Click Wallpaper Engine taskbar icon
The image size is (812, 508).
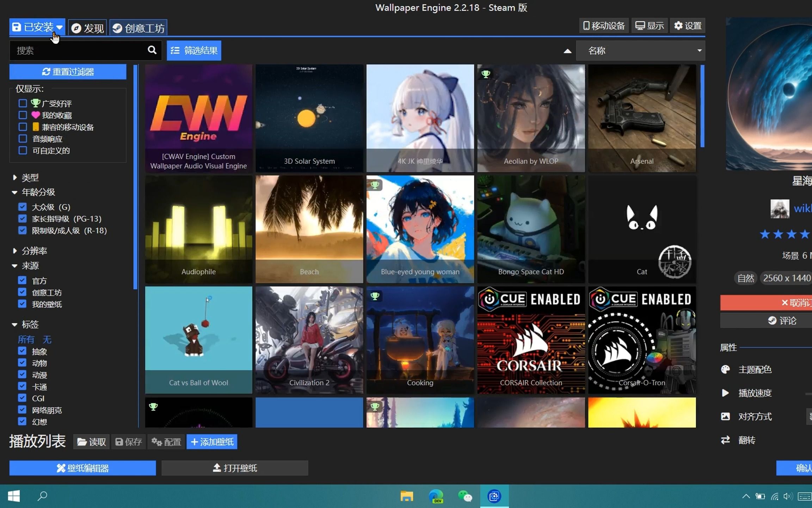pyautogui.click(x=494, y=496)
